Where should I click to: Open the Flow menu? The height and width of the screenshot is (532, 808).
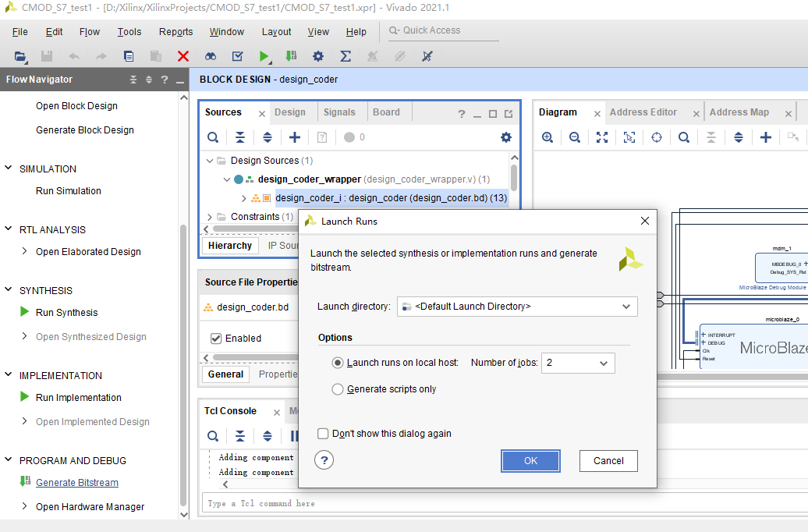pos(89,32)
